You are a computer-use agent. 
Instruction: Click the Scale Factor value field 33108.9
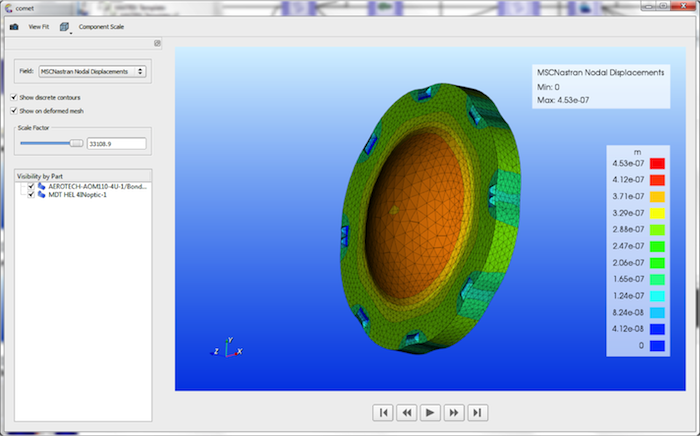pyautogui.click(x=117, y=144)
